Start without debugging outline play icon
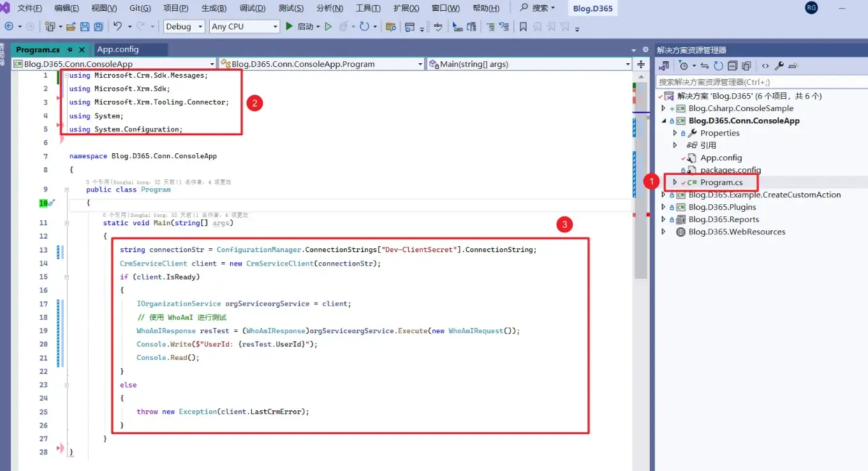The height and width of the screenshot is (471, 868). (x=328, y=27)
